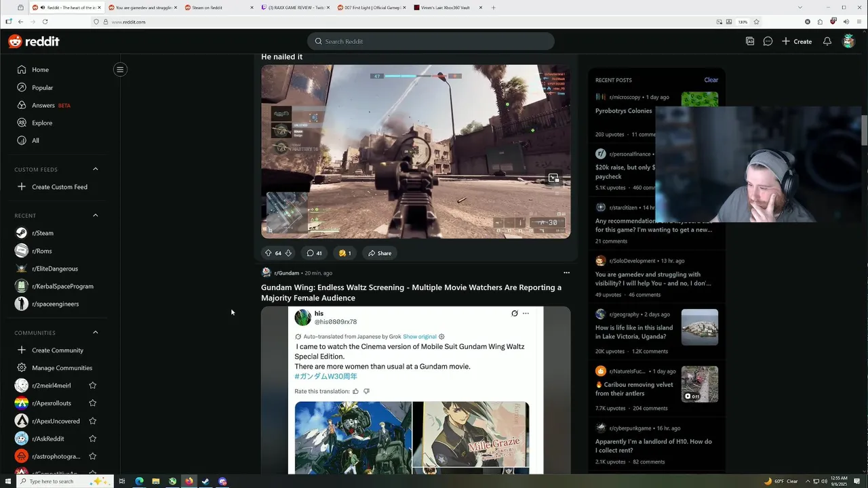Thumbs down the translation rating

[x=366, y=391]
